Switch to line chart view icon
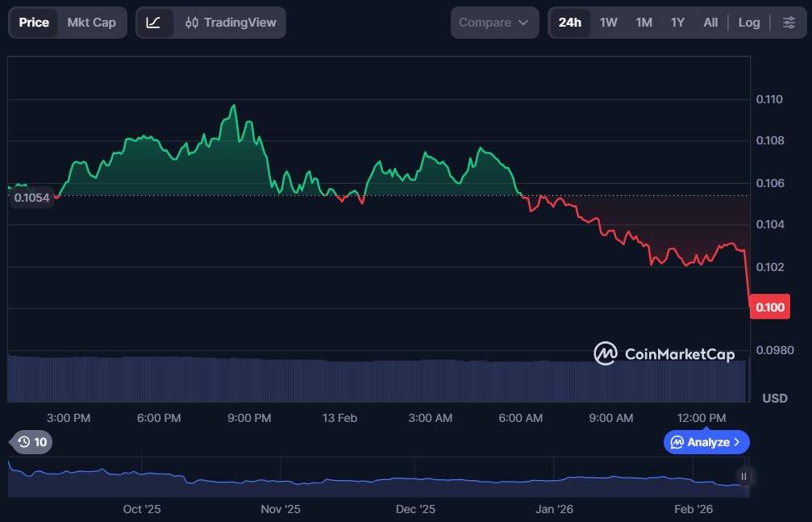Viewport: 812px width, 522px height. (153, 23)
